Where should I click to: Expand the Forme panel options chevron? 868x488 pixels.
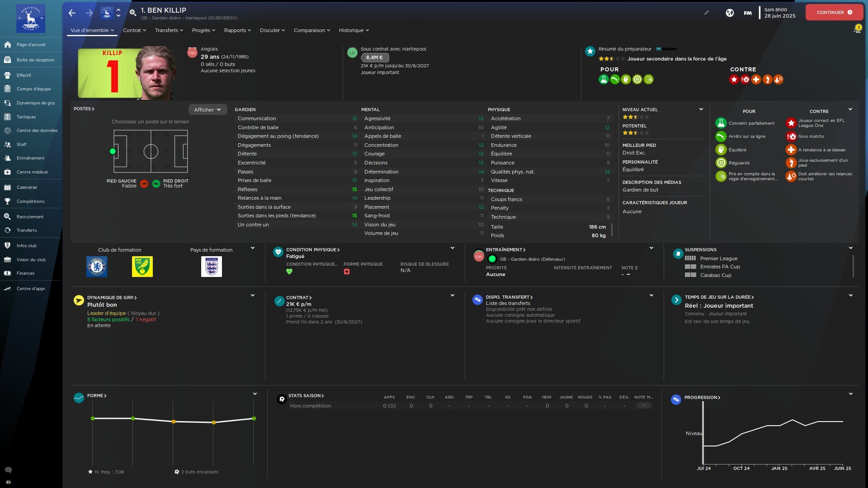click(x=255, y=394)
